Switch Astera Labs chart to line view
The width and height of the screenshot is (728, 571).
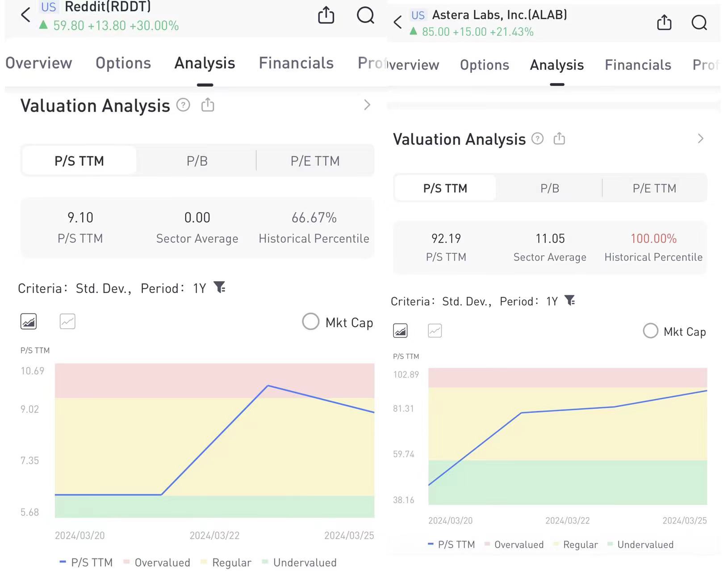(x=435, y=331)
